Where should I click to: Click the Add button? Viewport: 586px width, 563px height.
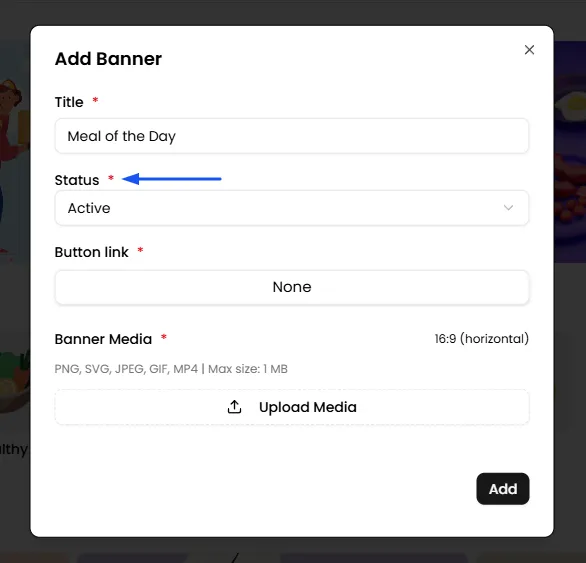point(503,489)
